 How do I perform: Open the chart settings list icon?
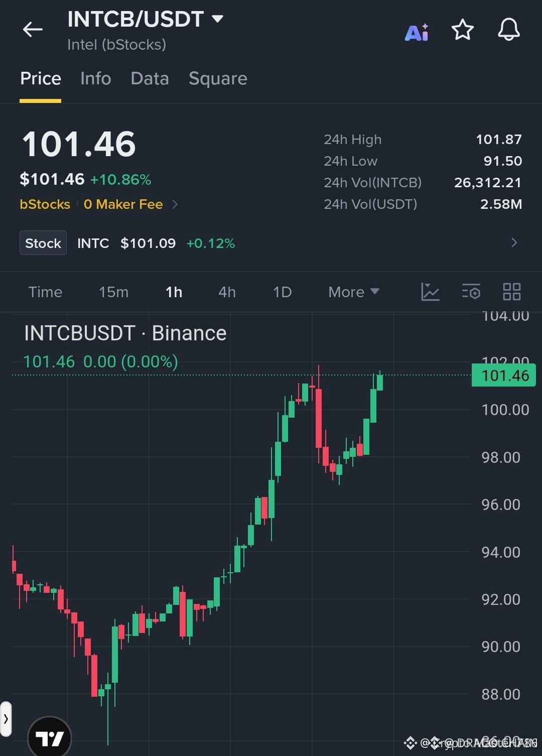471,292
